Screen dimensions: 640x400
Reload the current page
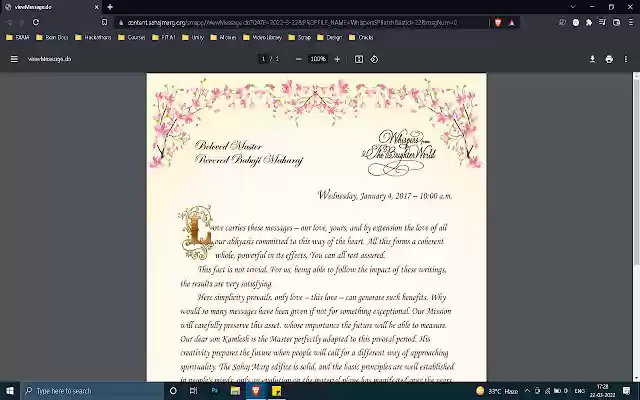tap(36, 22)
